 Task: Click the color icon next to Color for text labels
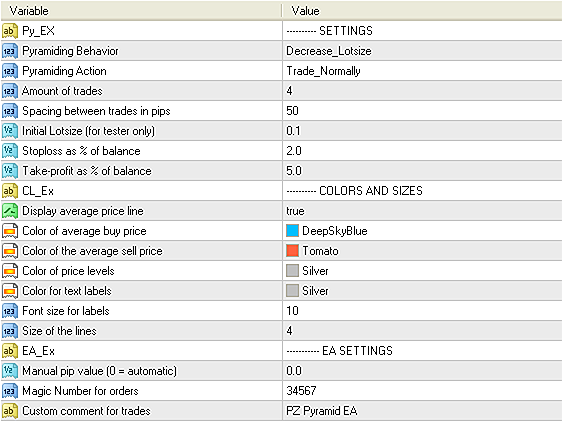click(10, 291)
